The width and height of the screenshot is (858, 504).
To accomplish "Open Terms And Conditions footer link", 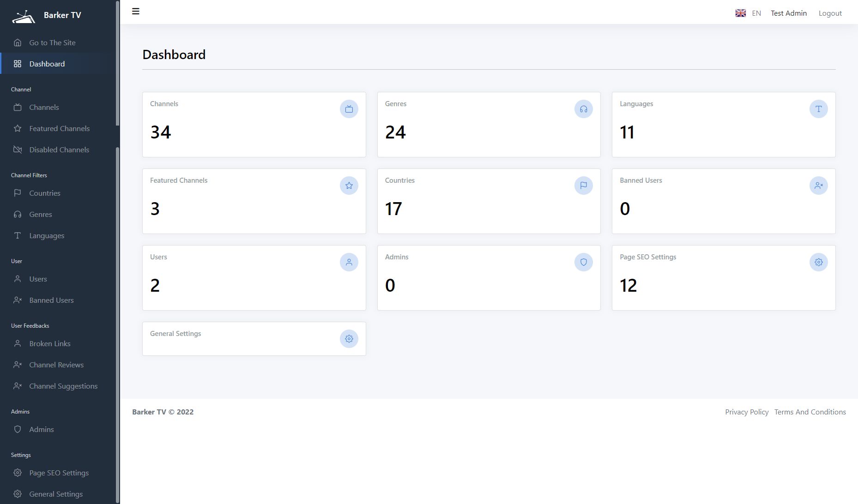I will click(x=810, y=412).
